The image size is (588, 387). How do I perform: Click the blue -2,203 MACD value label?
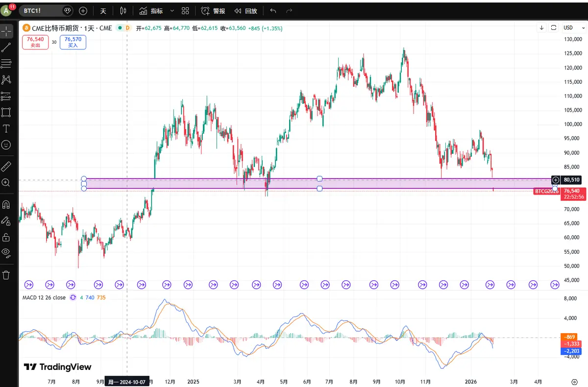click(x=572, y=351)
